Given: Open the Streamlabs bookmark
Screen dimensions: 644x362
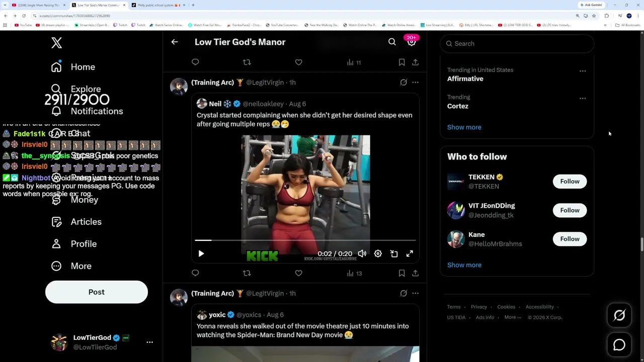Looking at the screenshot, I should [91, 25].
